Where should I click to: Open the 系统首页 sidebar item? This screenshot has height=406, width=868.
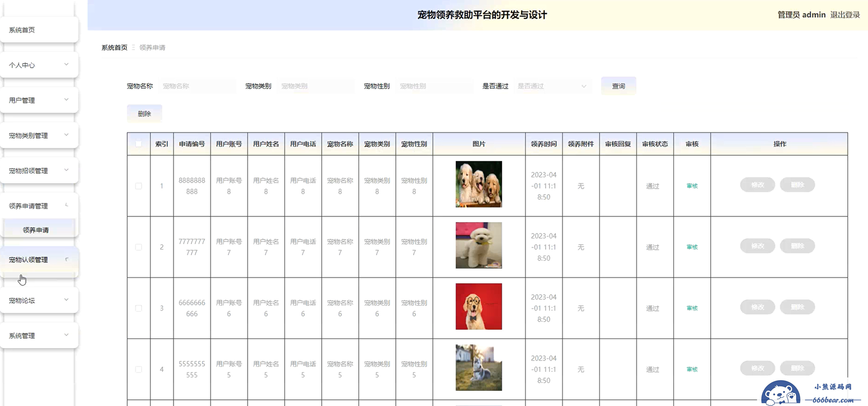(x=39, y=30)
